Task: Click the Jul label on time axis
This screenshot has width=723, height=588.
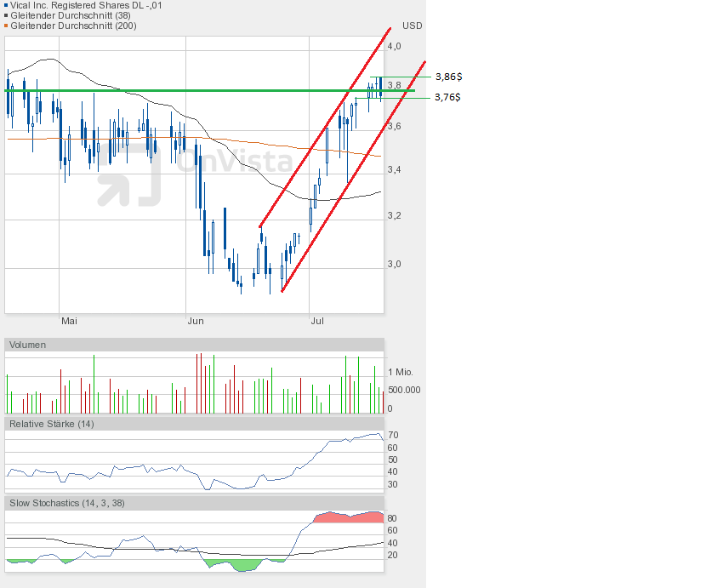Action: (x=318, y=321)
